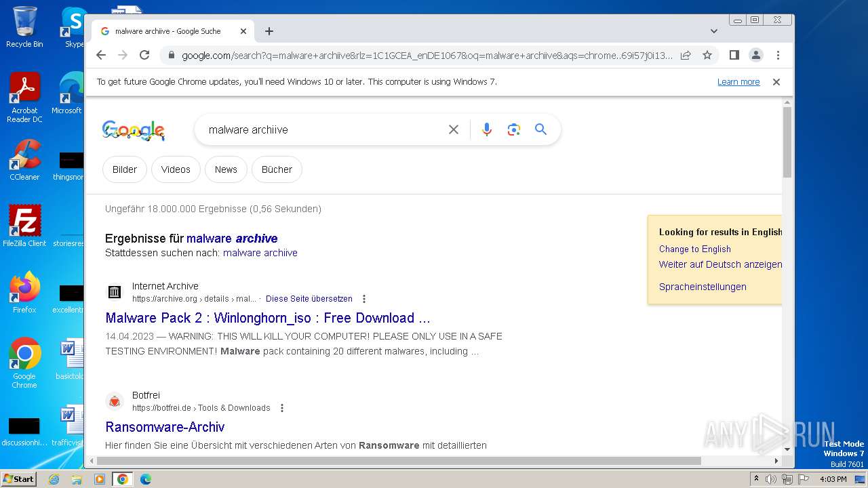Open Windows Media Player taskbar icon
This screenshot has width=868, height=488.
100,479
